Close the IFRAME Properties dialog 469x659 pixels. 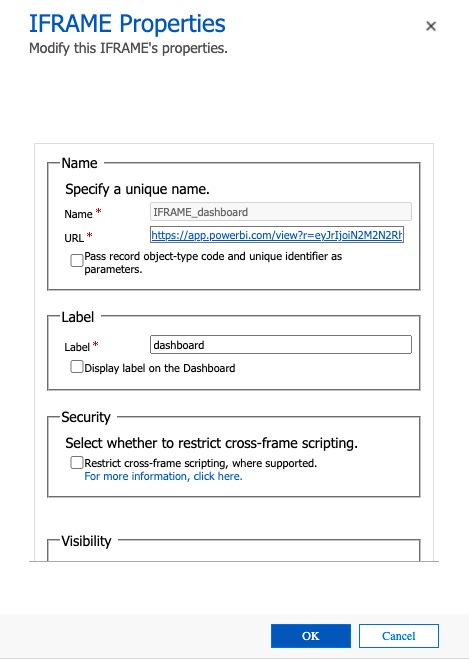(431, 26)
